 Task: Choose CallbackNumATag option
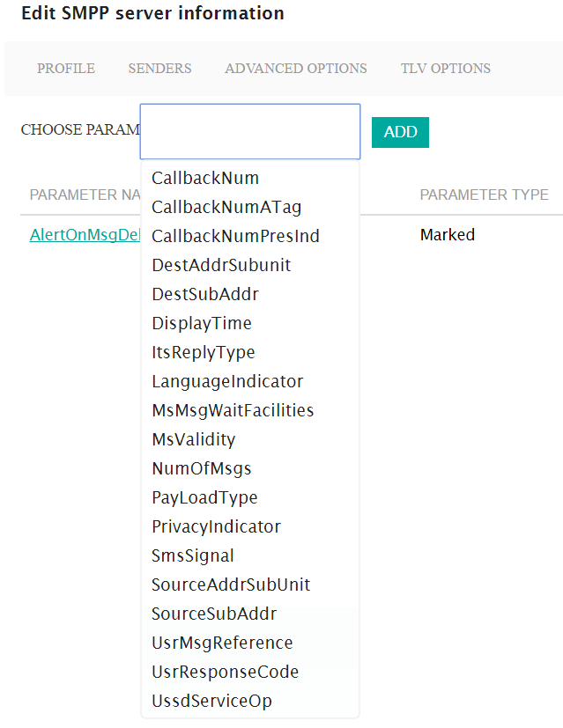point(226,208)
